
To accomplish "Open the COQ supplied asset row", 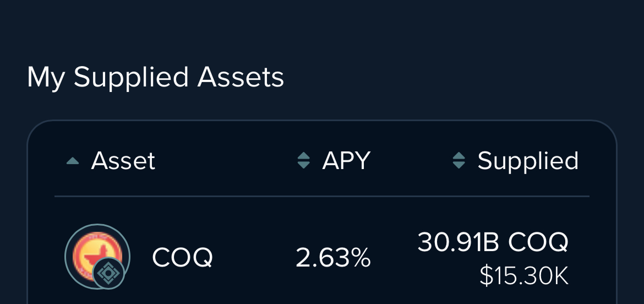I will [322, 257].
